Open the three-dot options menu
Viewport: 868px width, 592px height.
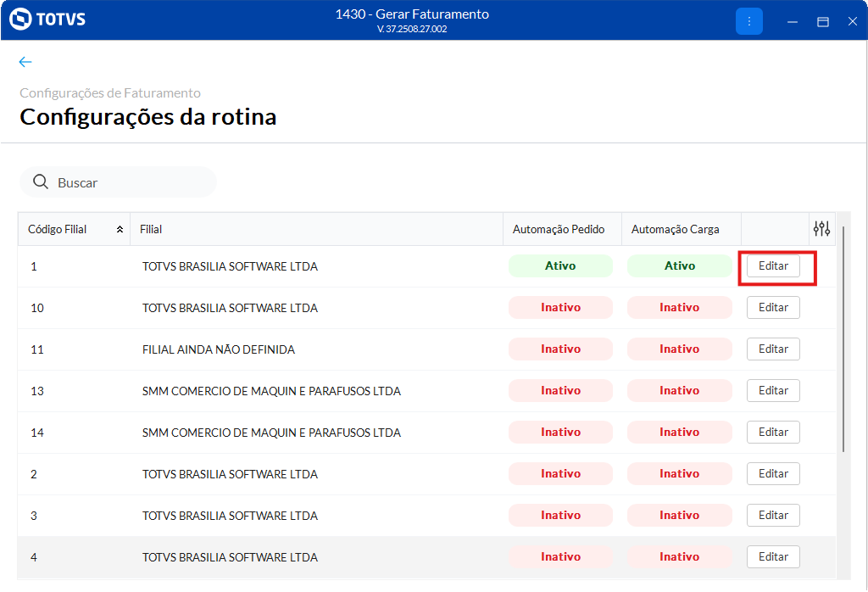749,21
